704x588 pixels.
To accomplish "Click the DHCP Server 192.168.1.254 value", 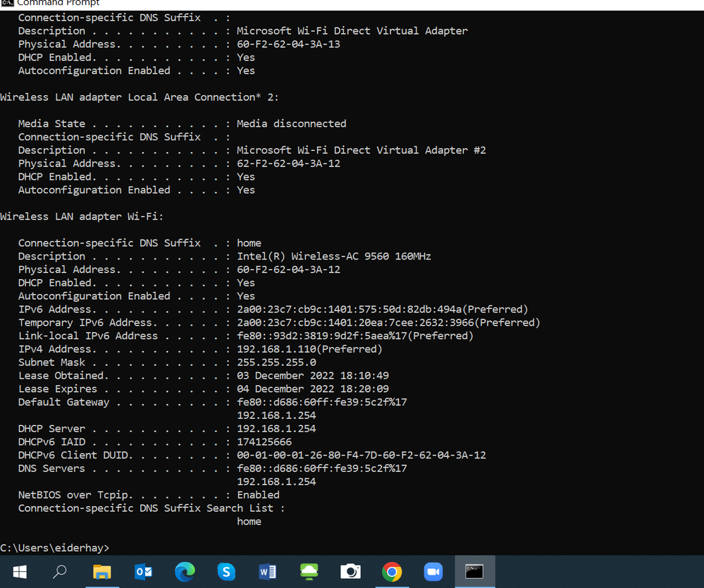I will point(276,429).
